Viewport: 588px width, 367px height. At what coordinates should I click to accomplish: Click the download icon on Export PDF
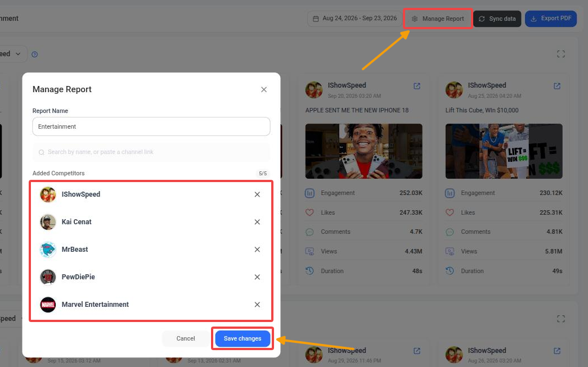pyautogui.click(x=533, y=19)
